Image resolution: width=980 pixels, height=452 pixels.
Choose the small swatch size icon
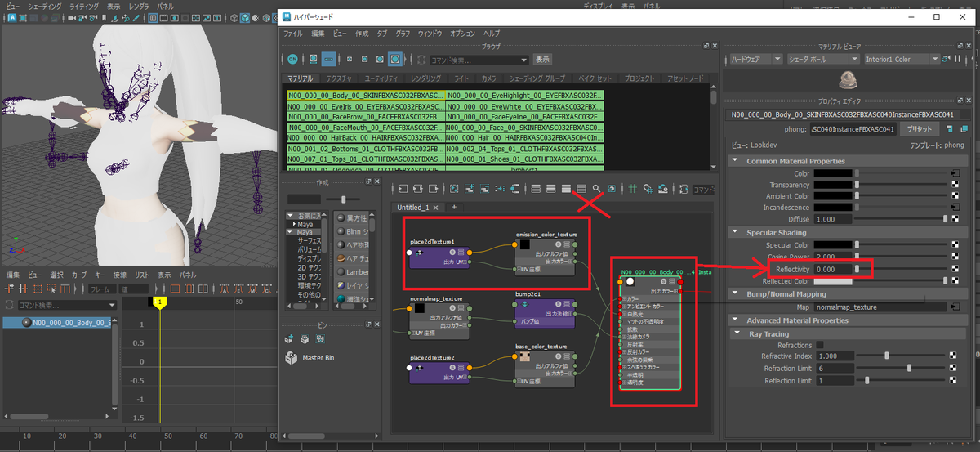pyautogui.click(x=350, y=59)
